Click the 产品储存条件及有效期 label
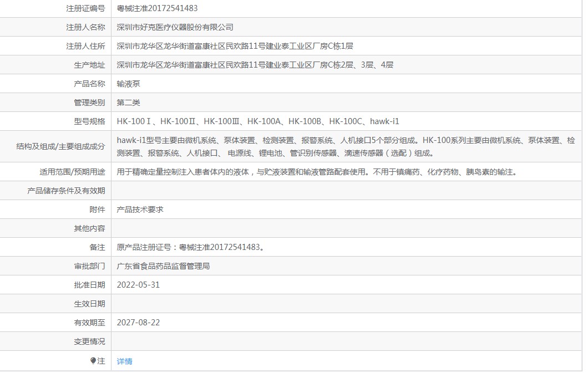 66,191
